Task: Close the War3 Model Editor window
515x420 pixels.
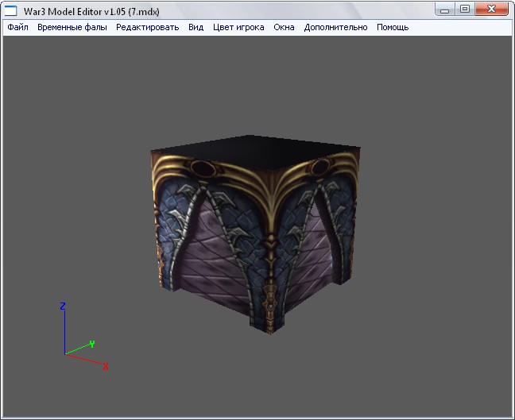Action: (x=491, y=10)
